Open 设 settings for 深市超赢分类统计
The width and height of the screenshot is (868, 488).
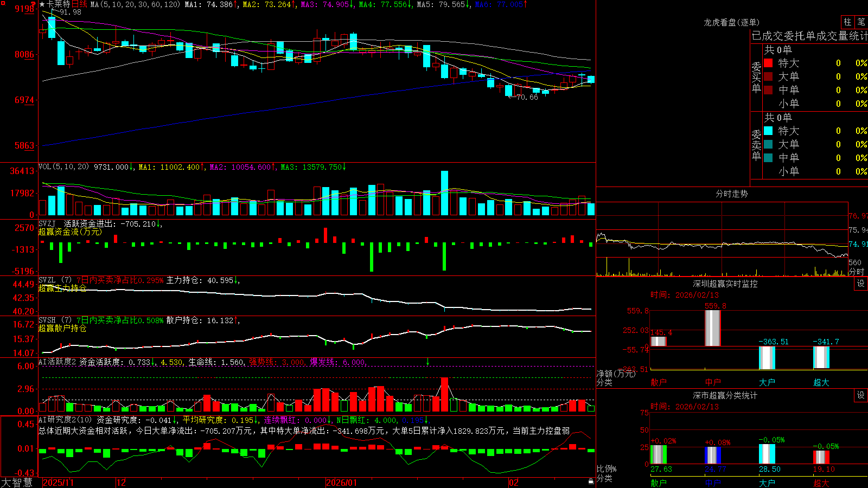(x=861, y=395)
